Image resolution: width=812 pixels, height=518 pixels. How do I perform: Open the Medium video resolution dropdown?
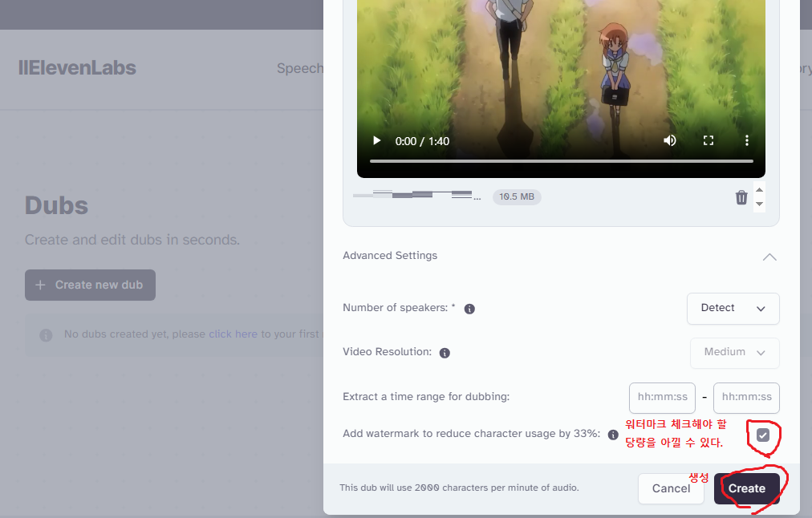[x=734, y=353]
